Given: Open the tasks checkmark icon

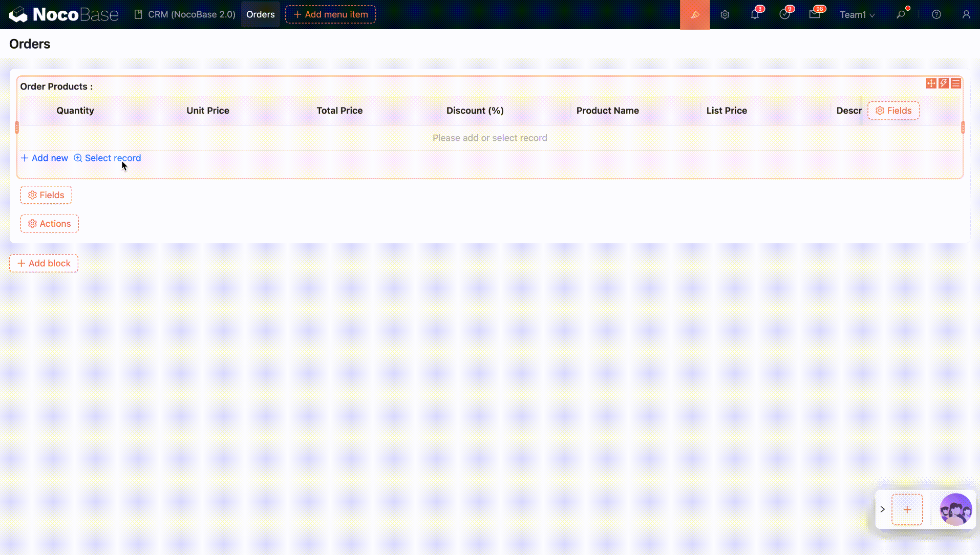Looking at the screenshot, I should [x=784, y=15].
